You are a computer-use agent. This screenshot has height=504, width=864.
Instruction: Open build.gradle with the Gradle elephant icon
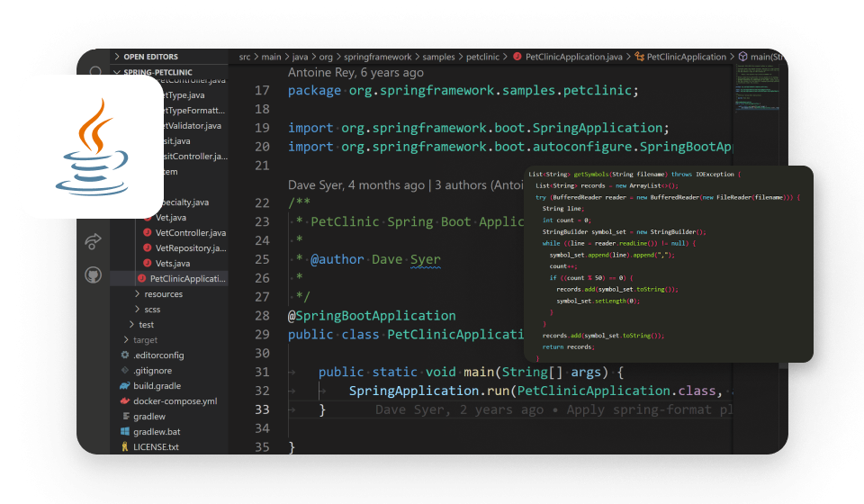[x=157, y=385]
